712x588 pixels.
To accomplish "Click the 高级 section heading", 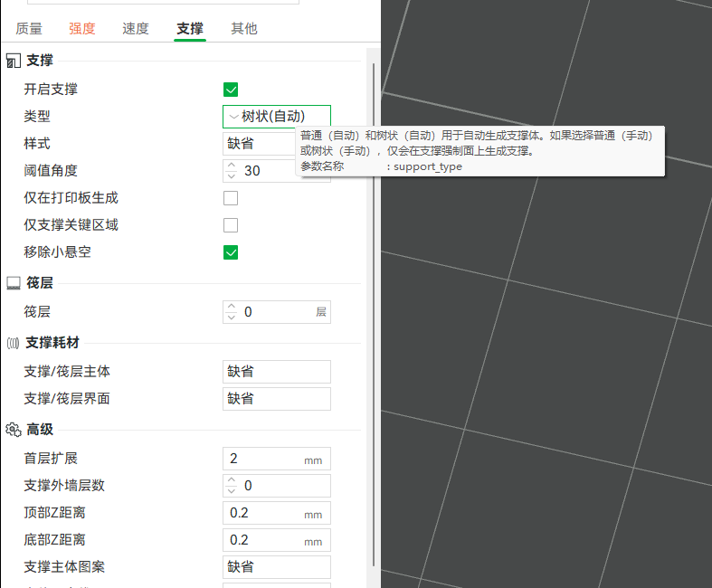I will click(x=40, y=430).
